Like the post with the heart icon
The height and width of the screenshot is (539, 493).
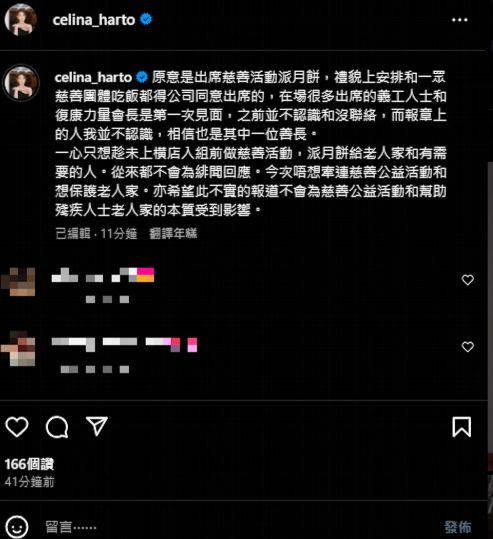(x=17, y=427)
